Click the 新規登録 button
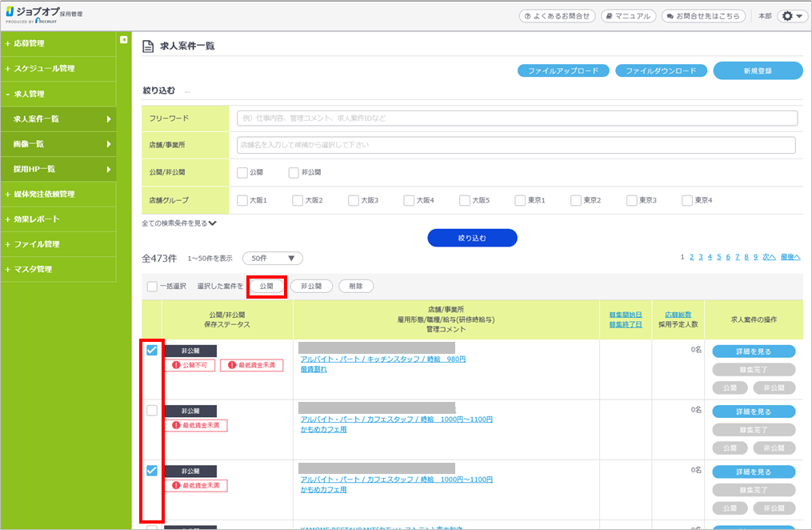Image resolution: width=812 pixels, height=530 pixels. 757,70
